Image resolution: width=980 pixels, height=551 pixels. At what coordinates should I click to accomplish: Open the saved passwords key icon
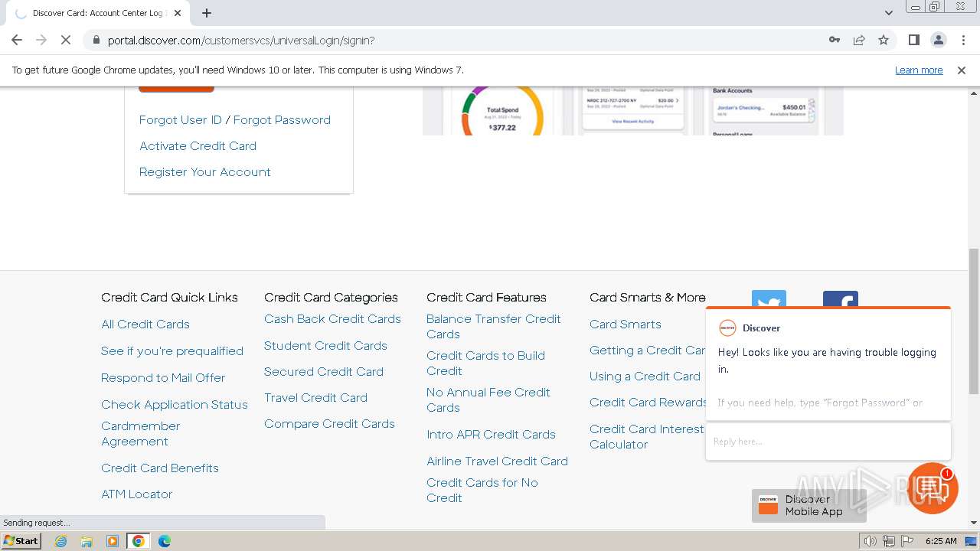835,40
